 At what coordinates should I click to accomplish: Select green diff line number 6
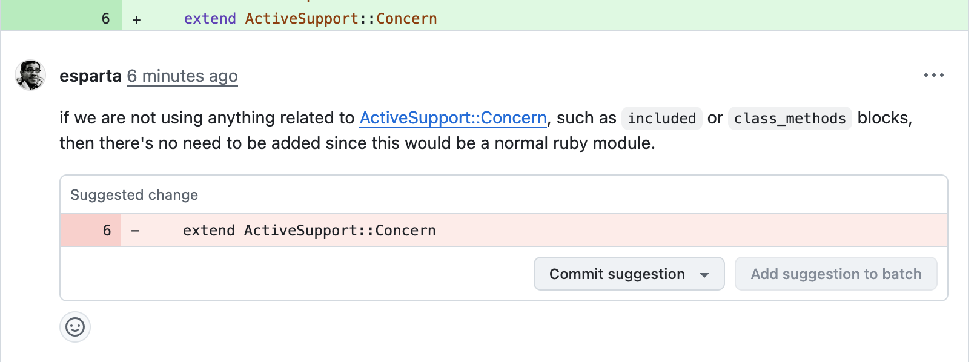click(105, 19)
